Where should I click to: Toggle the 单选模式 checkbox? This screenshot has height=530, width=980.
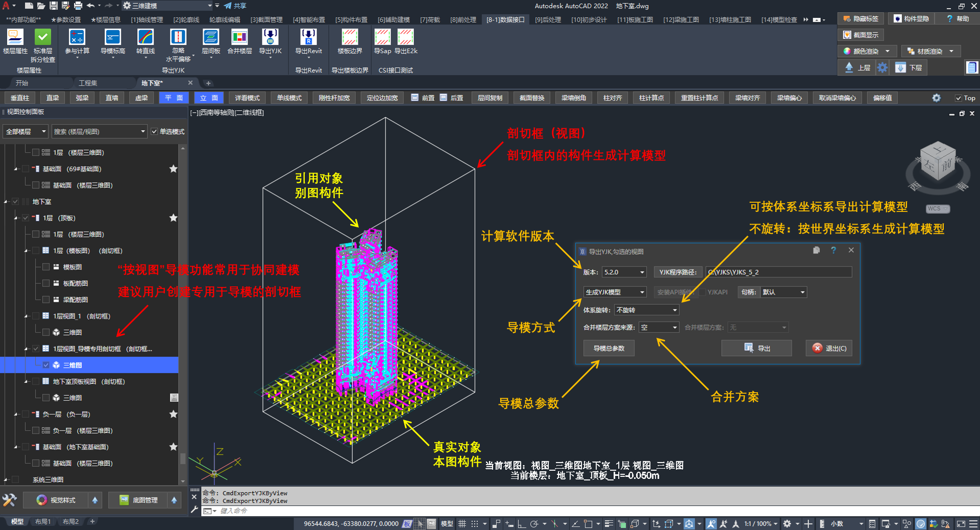tap(155, 132)
